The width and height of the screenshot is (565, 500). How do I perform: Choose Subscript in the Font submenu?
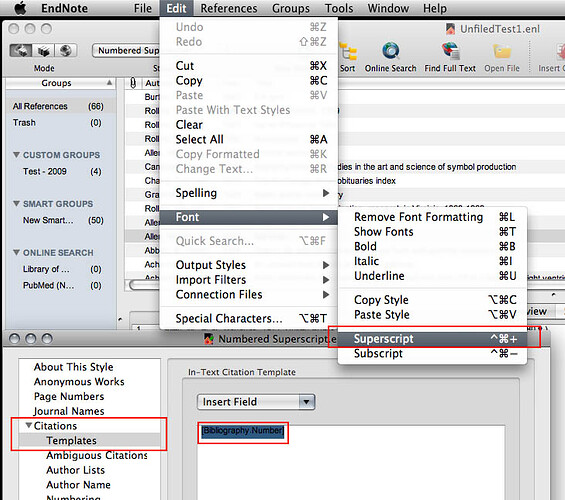point(432,353)
